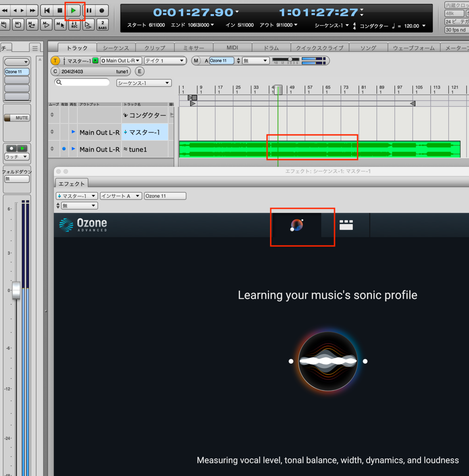Viewport: 469px width, 476px height.
Task: Click the Ozone Advanced logo
Action: pos(83,225)
